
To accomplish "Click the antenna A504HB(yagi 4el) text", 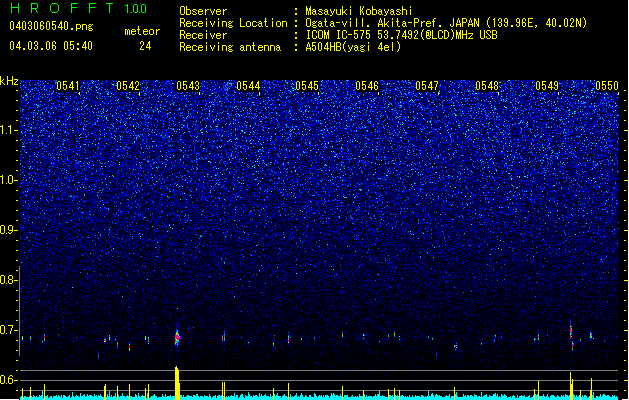I will [353, 47].
